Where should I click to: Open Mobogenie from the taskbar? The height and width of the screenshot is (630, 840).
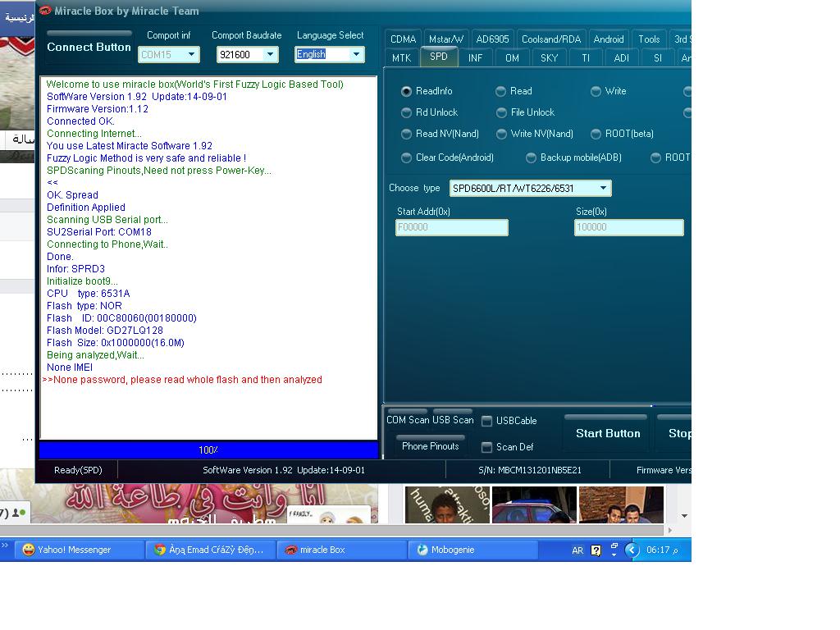[x=473, y=550]
